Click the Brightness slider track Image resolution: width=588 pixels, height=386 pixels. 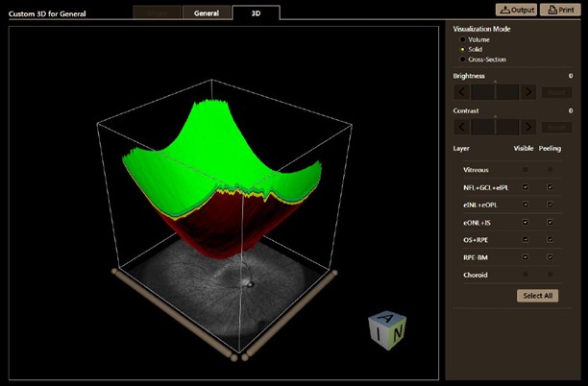495,92
